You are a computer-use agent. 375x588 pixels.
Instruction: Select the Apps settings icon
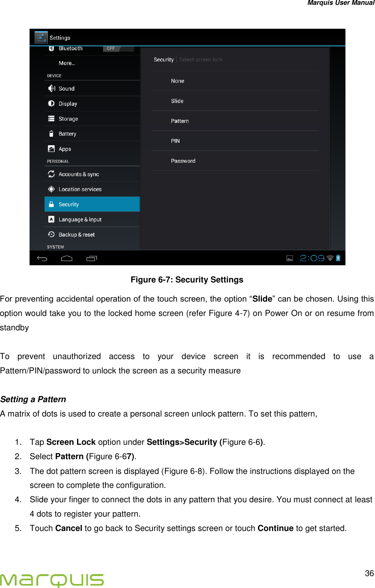pyautogui.click(x=52, y=149)
